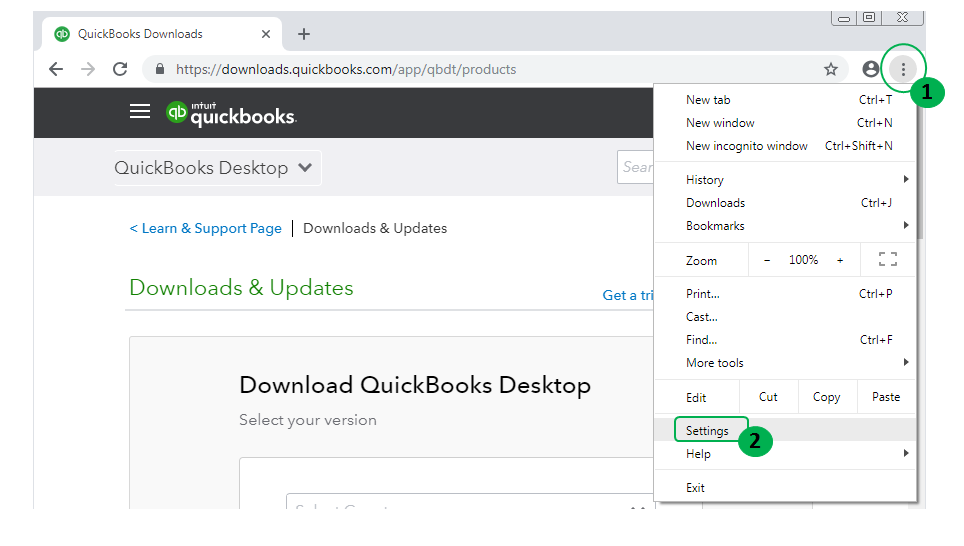
Task: Click the Copy button in Edit row
Action: [x=826, y=397]
